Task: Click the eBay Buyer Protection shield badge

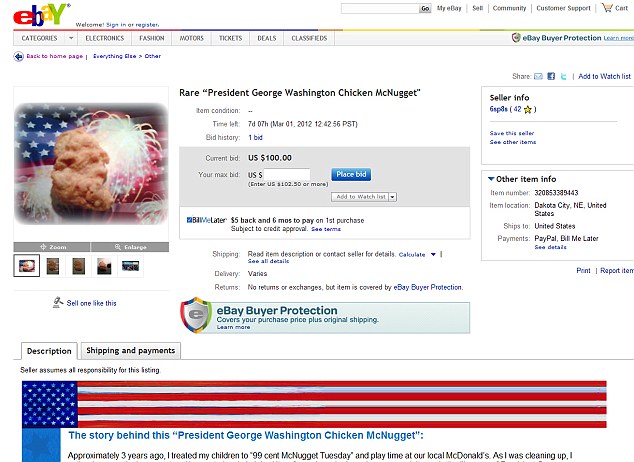Action: click(x=196, y=315)
